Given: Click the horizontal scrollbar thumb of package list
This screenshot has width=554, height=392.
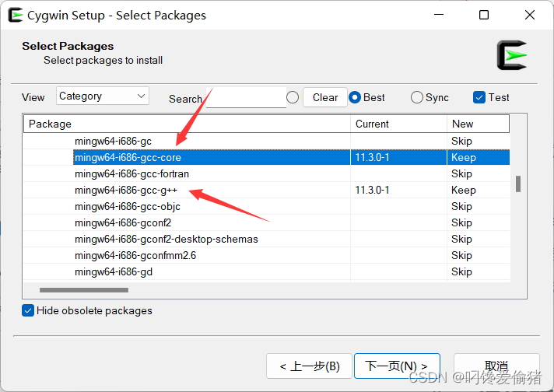Looking at the screenshot, I should click(84, 290).
